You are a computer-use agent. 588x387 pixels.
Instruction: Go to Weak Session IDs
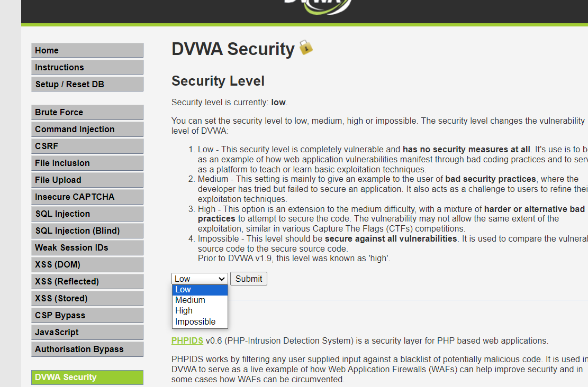pyautogui.click(x=87, y=247)
